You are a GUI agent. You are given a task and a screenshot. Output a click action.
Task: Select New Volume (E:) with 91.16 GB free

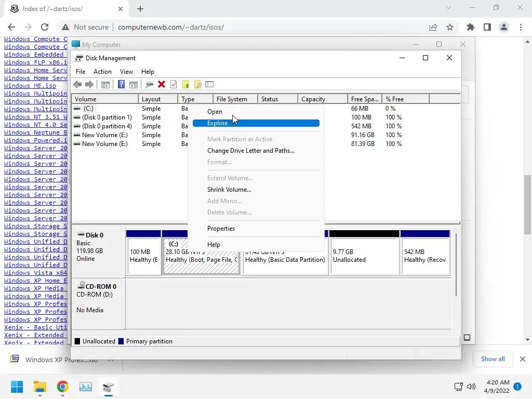[x=105, y=135]
